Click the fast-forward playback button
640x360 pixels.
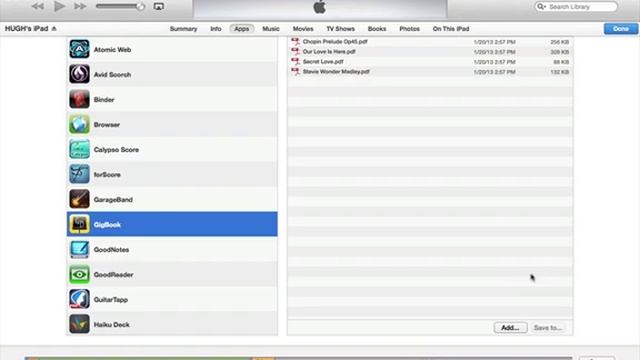[80, 6]
